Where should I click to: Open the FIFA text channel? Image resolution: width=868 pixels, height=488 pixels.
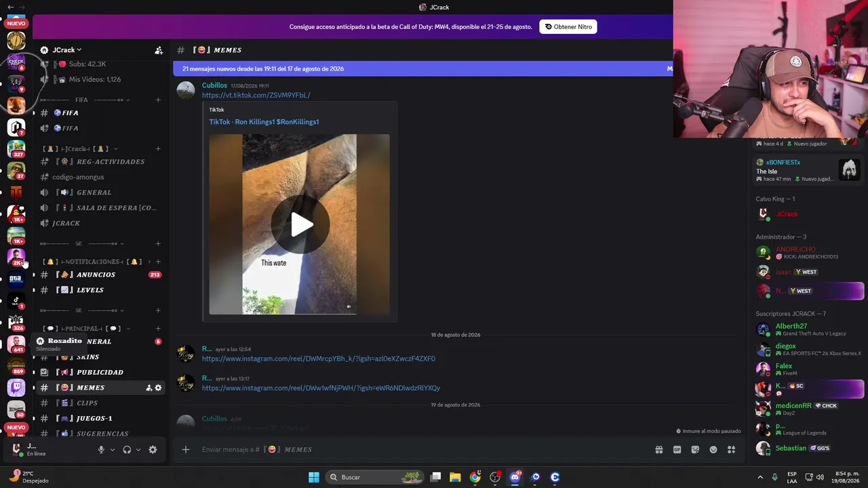(x=99, y=113)
